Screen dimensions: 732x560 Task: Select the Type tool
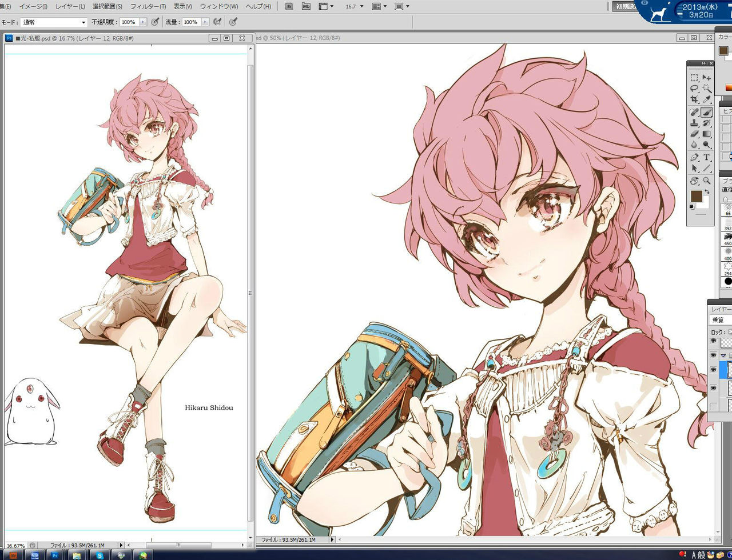[707, 158]
